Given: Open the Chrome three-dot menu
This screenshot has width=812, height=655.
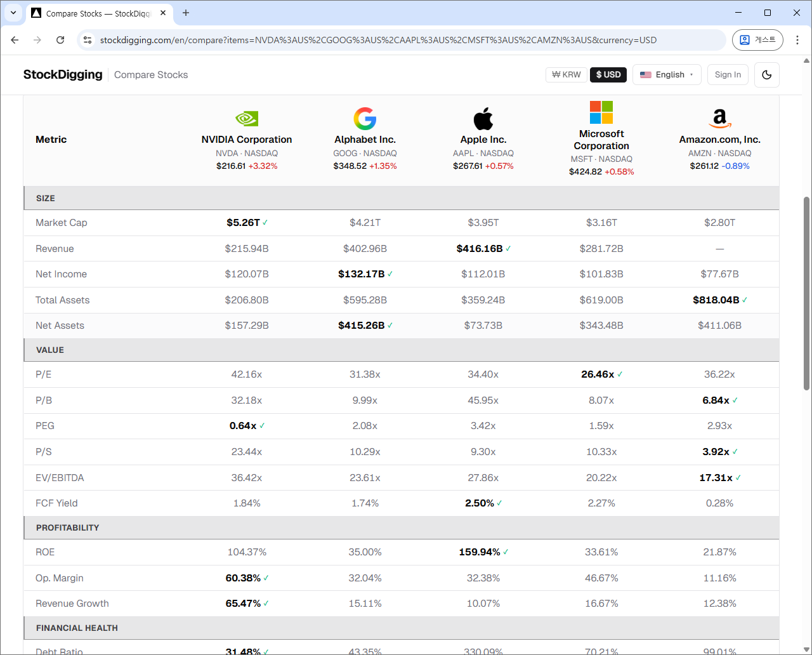Looking at the screenshot, I should 797,40.
